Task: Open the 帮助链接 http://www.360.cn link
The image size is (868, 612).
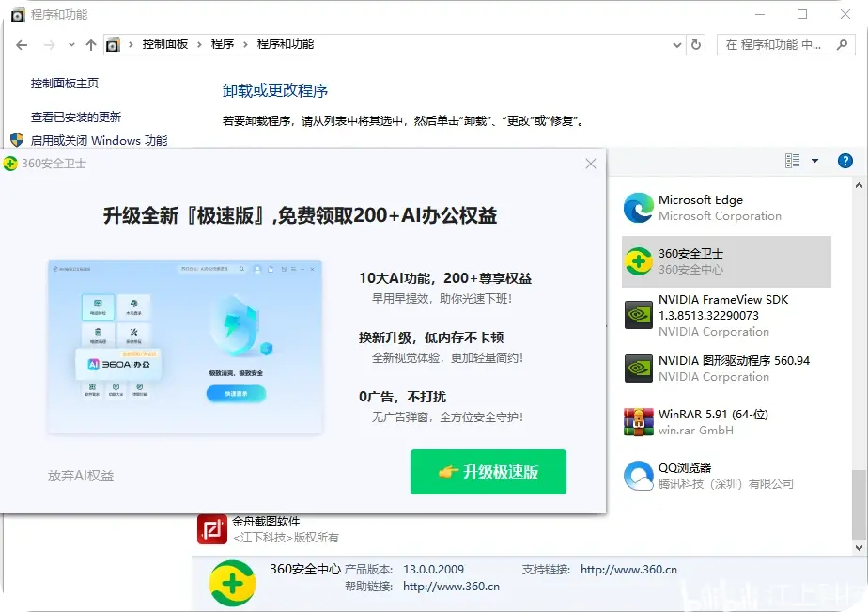Action: pyautogui.click(x=451, y=587)
